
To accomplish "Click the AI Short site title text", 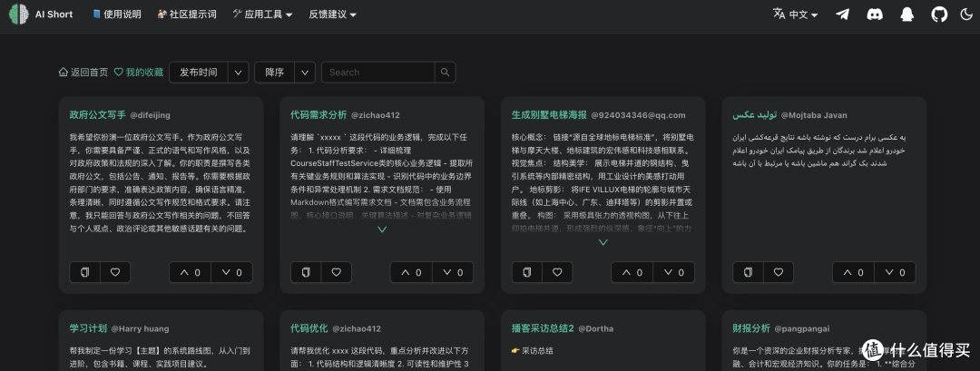I will (x=54, y=15).
